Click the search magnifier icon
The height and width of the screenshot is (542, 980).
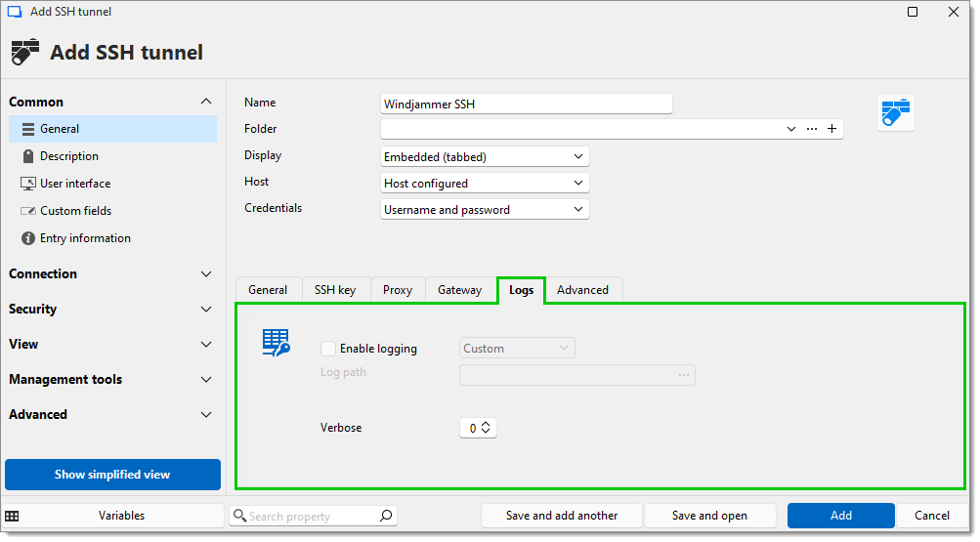[x=386, y=516]
